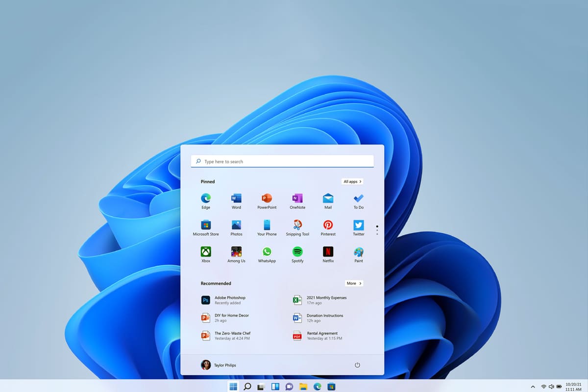Launch OneNote from Start menu

point(297,201)
